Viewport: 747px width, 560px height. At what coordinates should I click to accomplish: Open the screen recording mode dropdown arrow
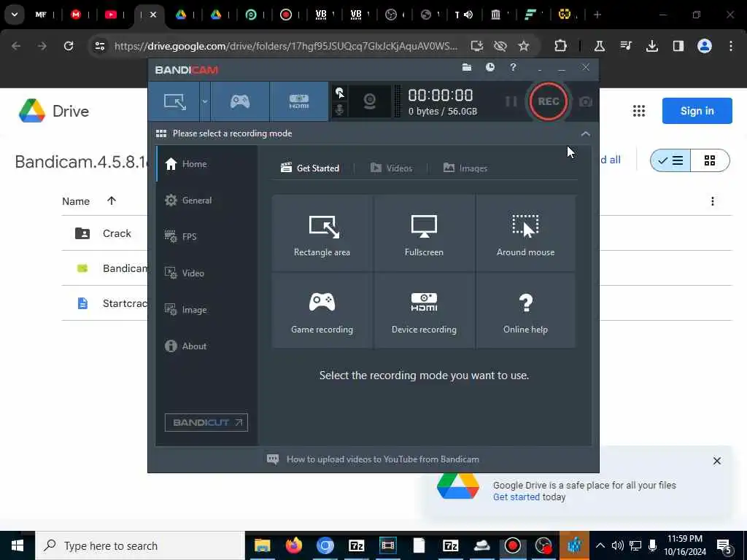pyautogui.click(x=205, y=101)
